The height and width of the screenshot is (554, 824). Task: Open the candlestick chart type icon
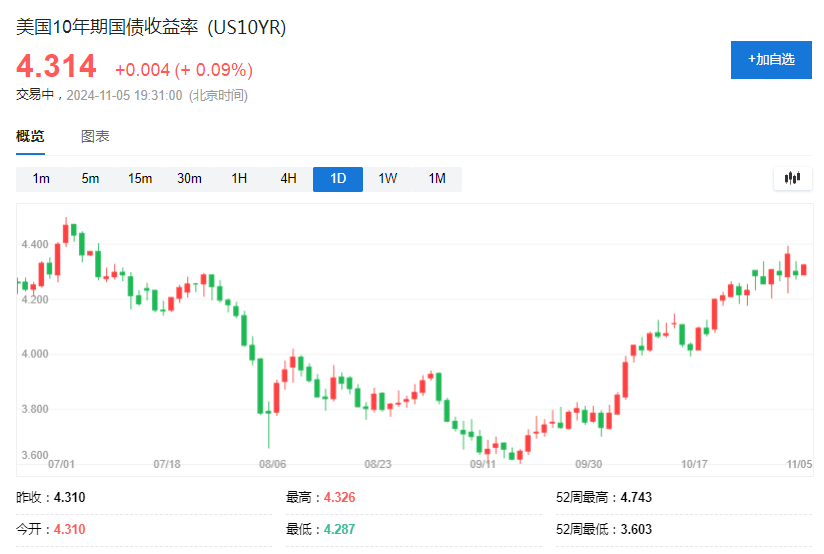793,178
